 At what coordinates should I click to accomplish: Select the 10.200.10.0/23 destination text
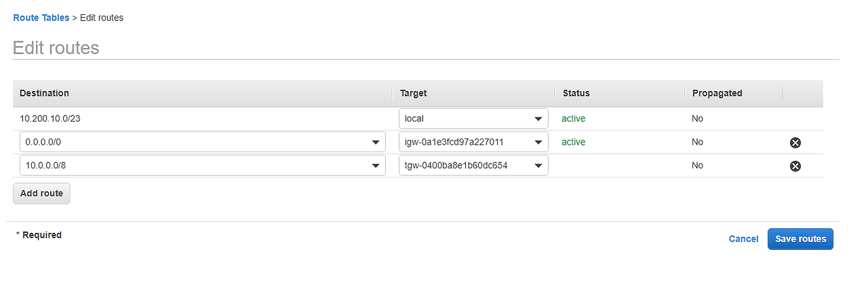click(x=51, y=119)
